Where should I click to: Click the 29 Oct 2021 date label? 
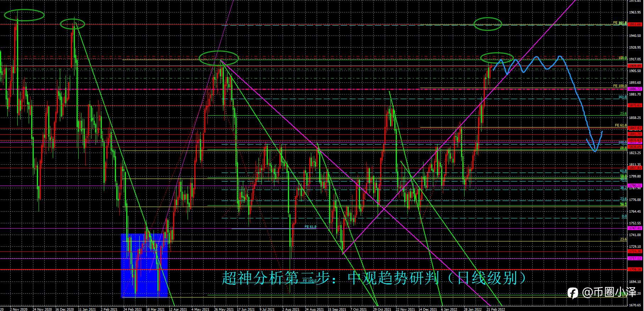click(x=382, y=309)
